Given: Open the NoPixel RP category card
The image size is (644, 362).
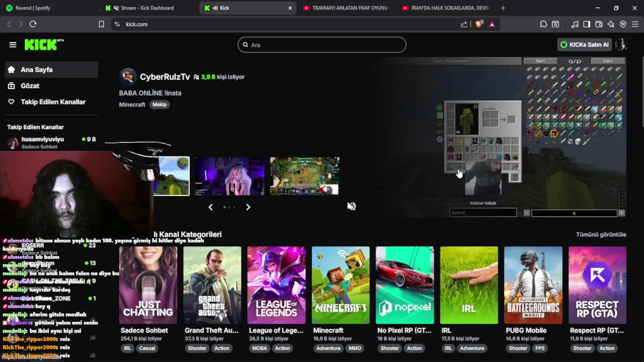Looking at the screenshot, I should click(405, 285).
